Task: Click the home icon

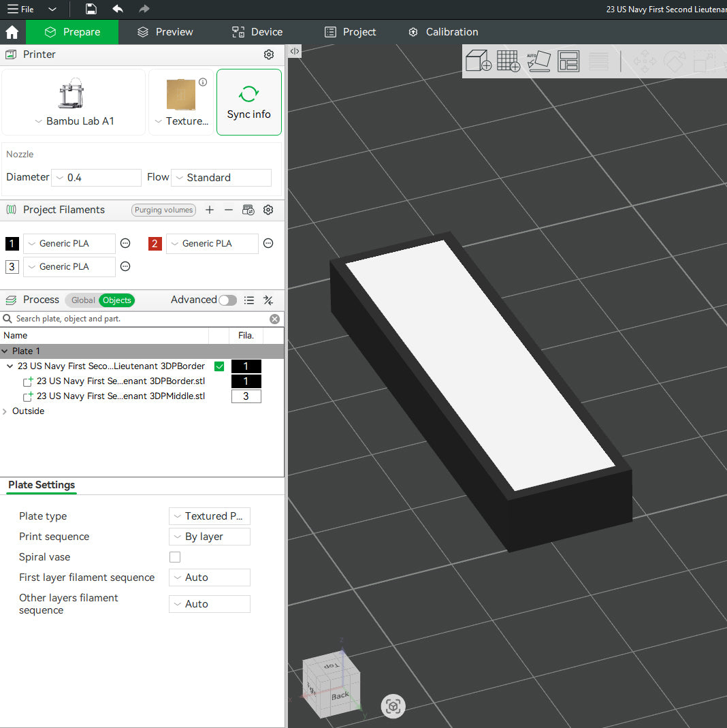Action: 12,32
